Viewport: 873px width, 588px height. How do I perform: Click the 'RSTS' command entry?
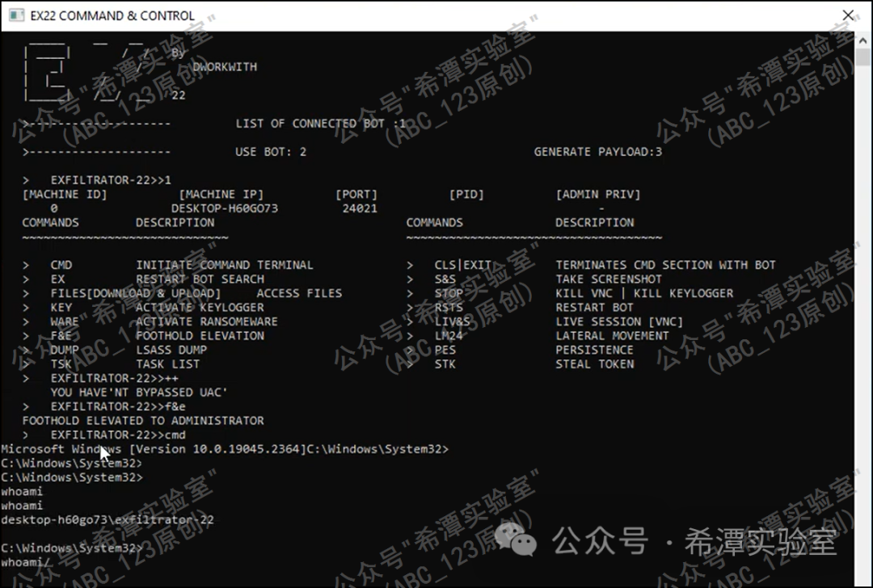pyautogui.click(x=449, y=308)
